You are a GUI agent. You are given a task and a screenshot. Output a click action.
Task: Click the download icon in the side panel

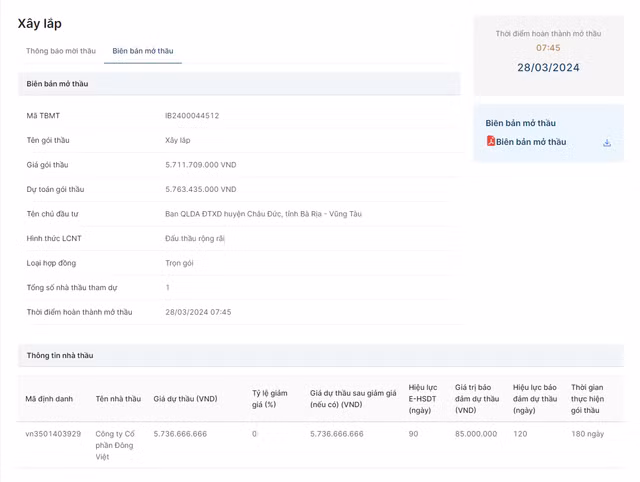pyautogui.click(x=607, y=143)
